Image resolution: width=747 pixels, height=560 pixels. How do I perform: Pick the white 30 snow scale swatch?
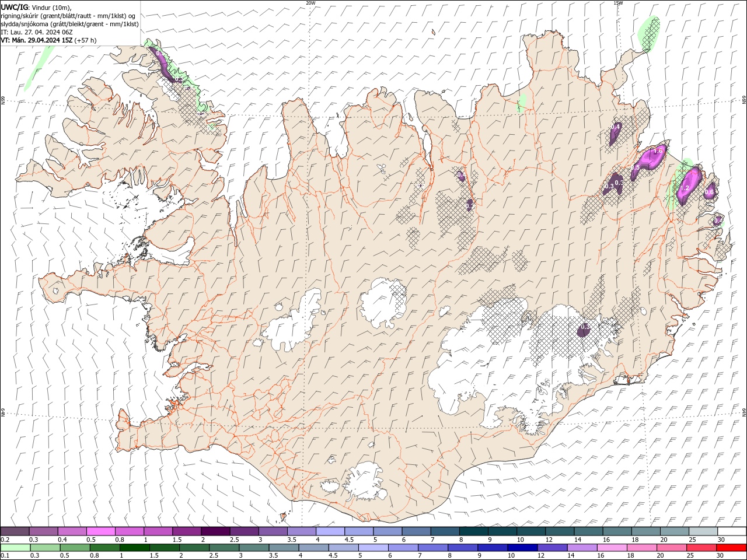[x=732, y=531]
